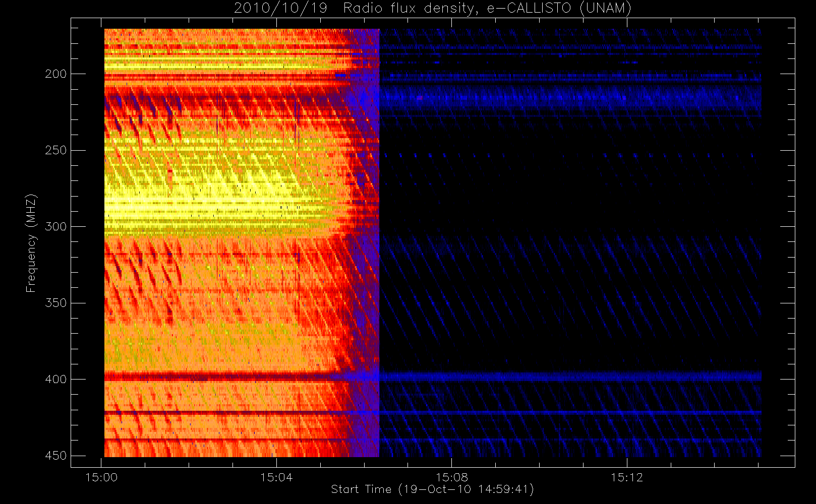Click the 15:12 time tick label
816x504 pixels.
(x=627, y=477)
